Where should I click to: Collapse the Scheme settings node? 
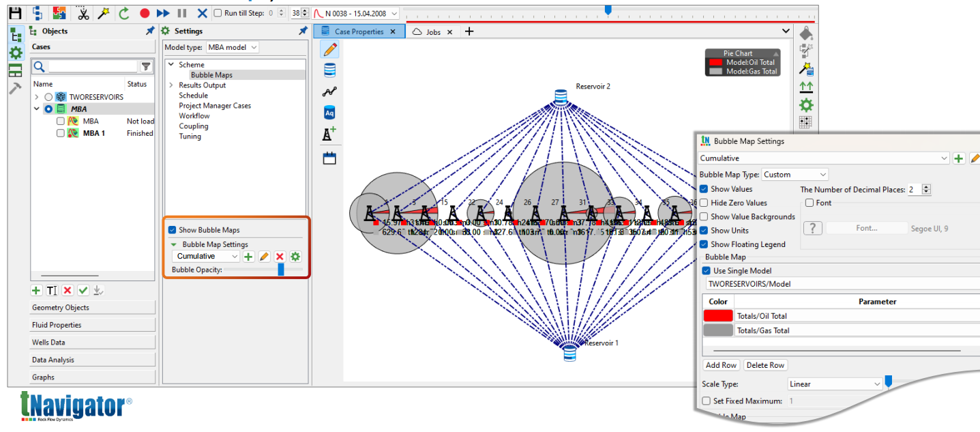pyautogui.click(x=171, y=65)
